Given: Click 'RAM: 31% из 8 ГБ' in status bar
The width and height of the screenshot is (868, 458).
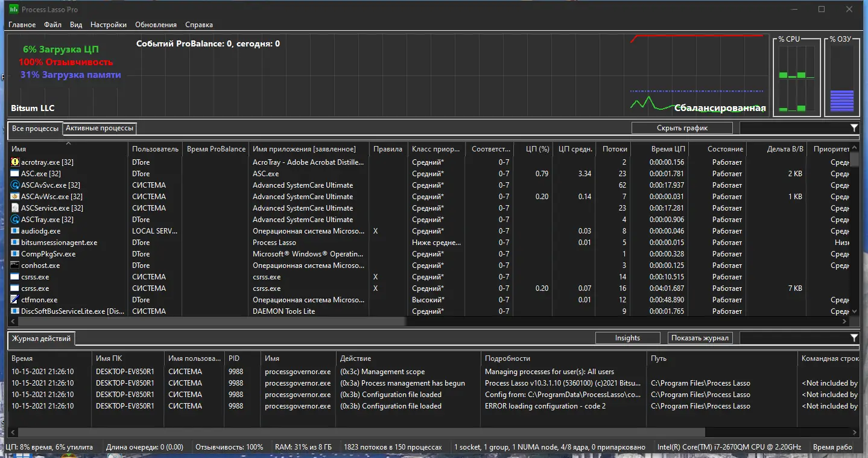Looking at the screenshot, I should tap(303, 447).
